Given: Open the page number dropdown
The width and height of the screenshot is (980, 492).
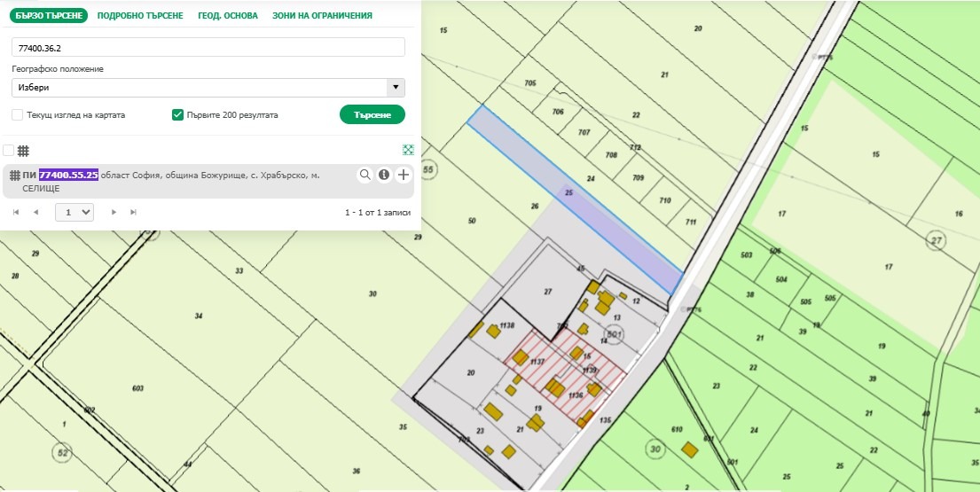Looking at the screenshot, I should point(74,213).
